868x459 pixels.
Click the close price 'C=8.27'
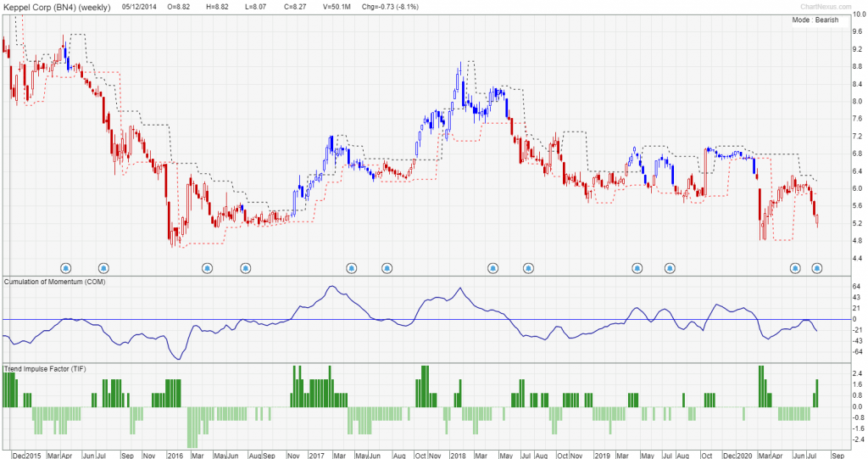coord(296,7)
